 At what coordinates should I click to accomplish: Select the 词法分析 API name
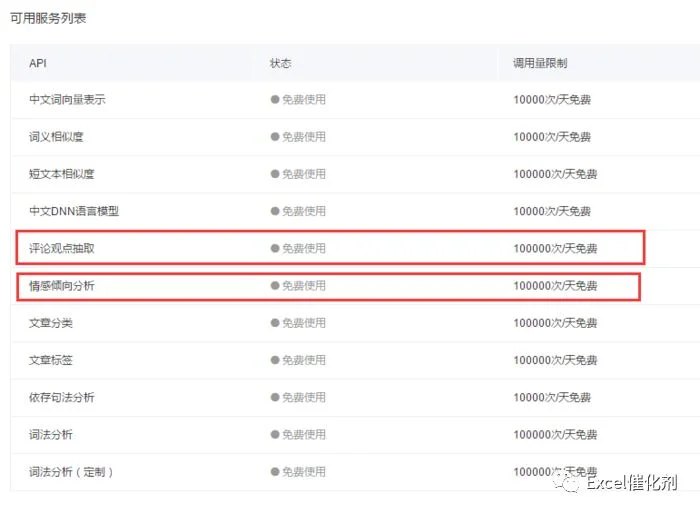[51, 434]
